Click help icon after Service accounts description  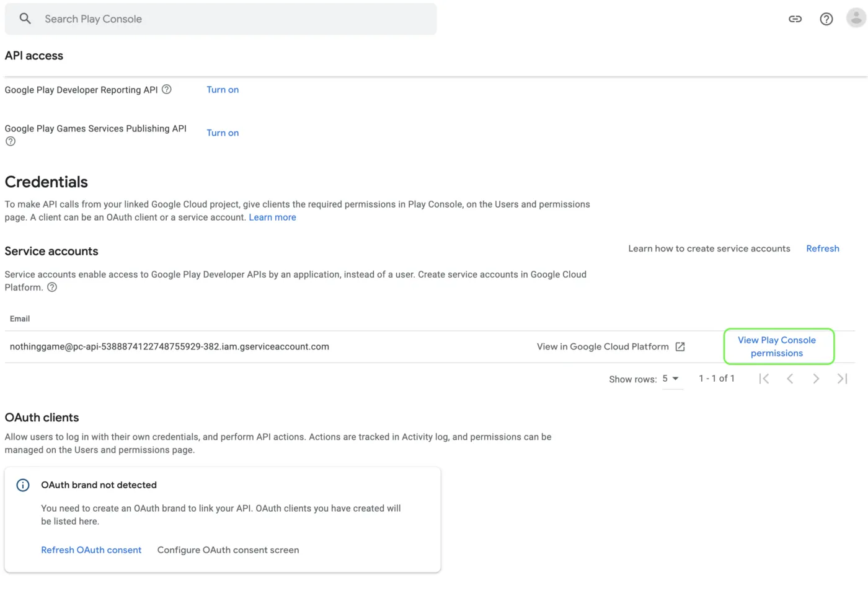52,287
